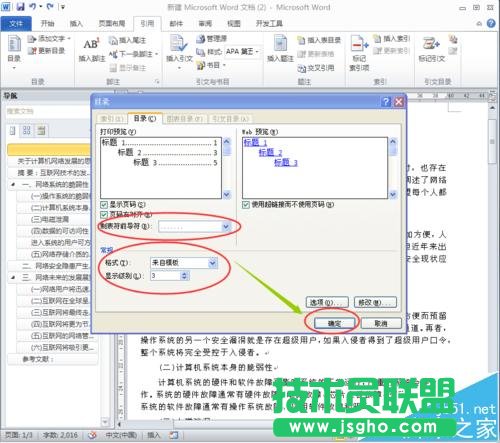Click the 修改 Modify button

click(x=375, y=302)
